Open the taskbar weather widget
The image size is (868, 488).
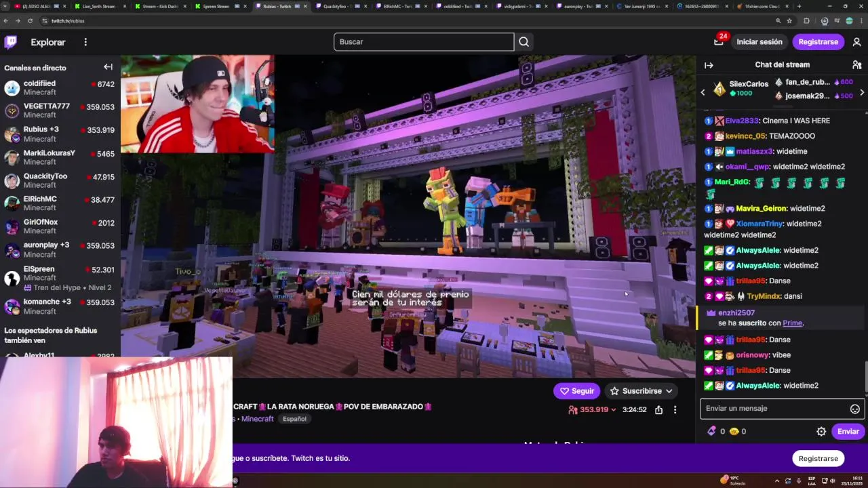(734, 481)
